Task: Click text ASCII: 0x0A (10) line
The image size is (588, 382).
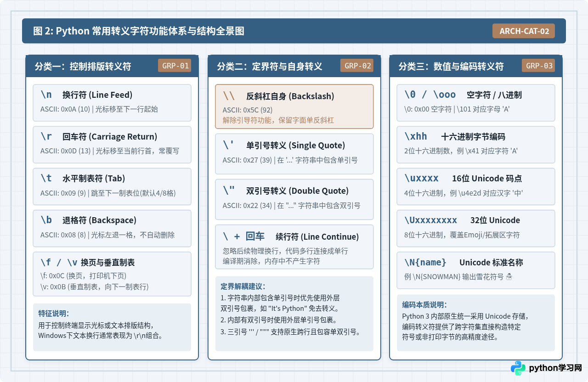Action: 99,109
